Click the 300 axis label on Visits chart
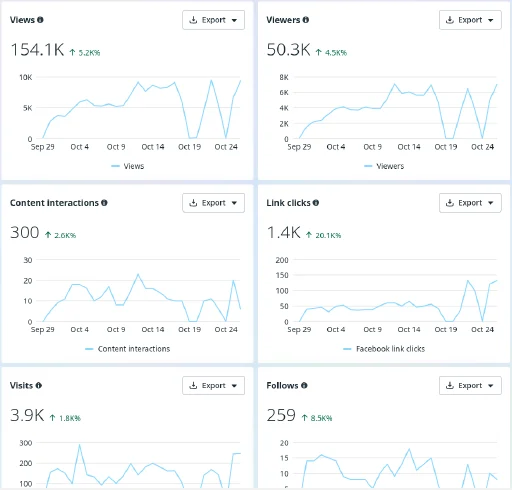Viewport: 512px width, 490px height. pos(26,443)
